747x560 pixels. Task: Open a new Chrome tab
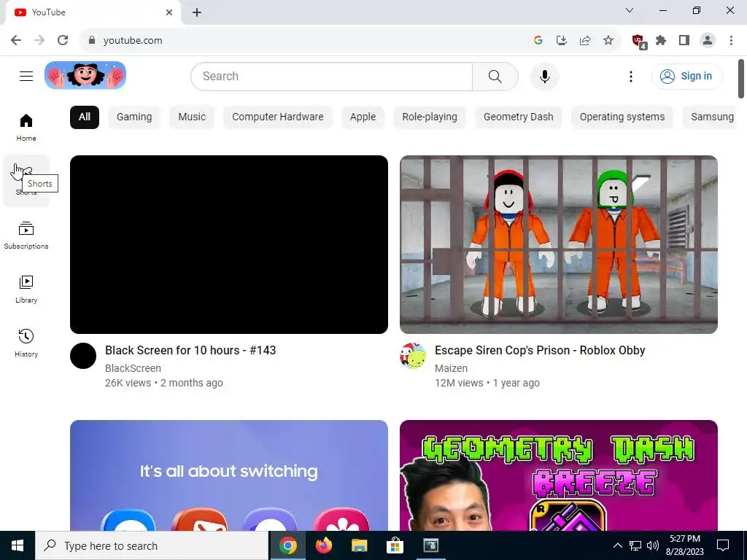pos(197,12)
